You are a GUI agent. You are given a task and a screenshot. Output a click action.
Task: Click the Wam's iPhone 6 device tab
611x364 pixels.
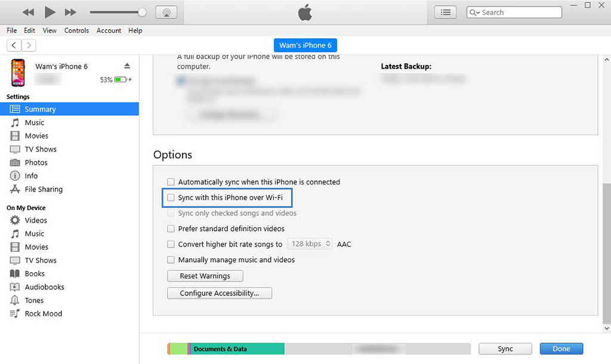point(305,45)
